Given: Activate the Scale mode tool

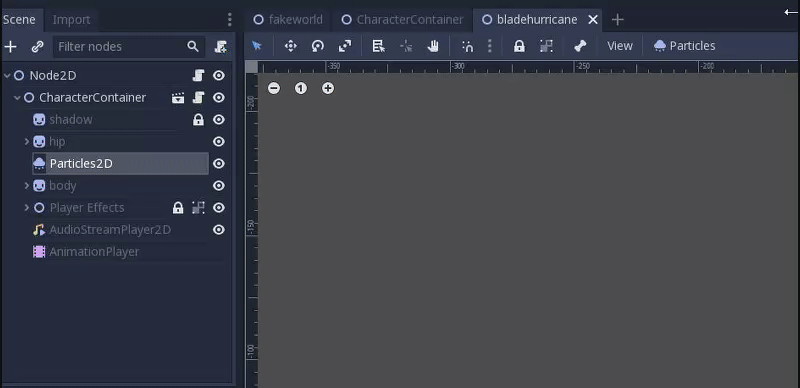Looking at the screenshot, I should [345, 46].
